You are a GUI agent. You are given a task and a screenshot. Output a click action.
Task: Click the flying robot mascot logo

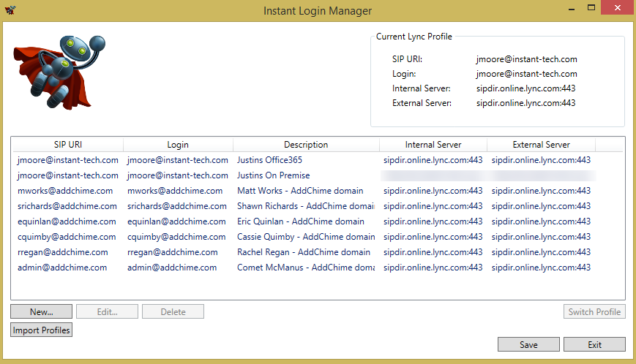point(59,72)
